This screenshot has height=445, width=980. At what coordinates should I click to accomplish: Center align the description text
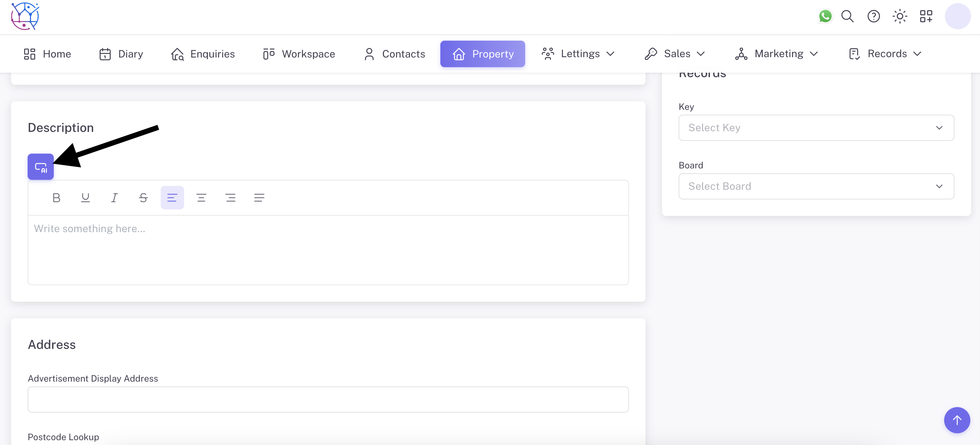click(x=201, y=198)
